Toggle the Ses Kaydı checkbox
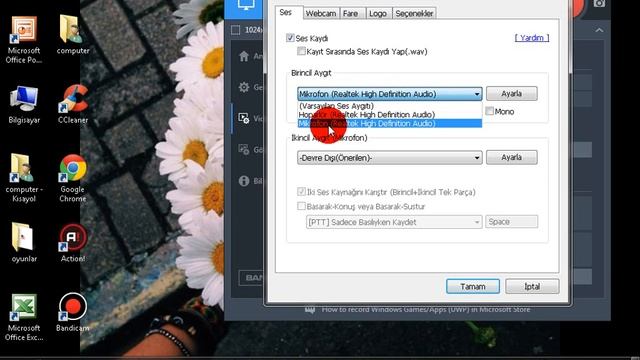Image resolution: width=640 pixels, height=360 pixels. [290, 38]
